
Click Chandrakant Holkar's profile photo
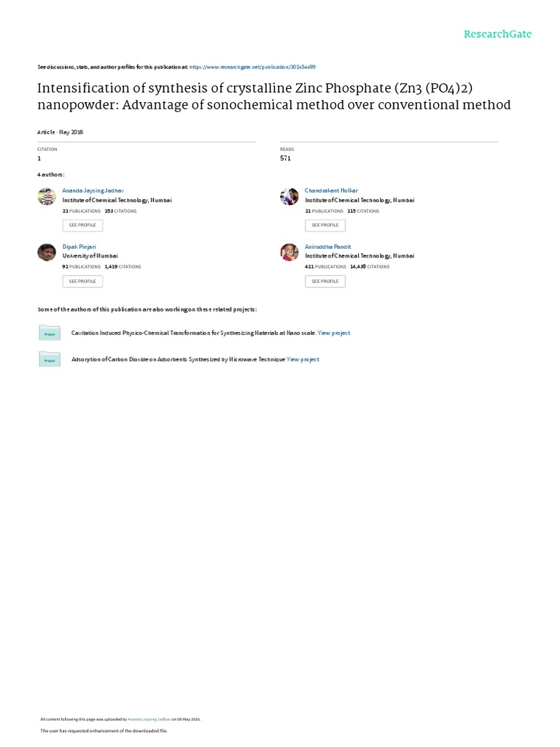pyautogui.click(x=289, y=196)
